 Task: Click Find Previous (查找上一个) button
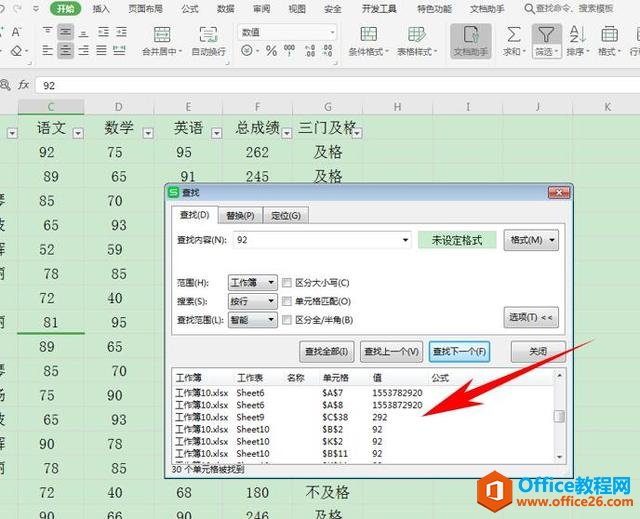click(x=391, y=351)
